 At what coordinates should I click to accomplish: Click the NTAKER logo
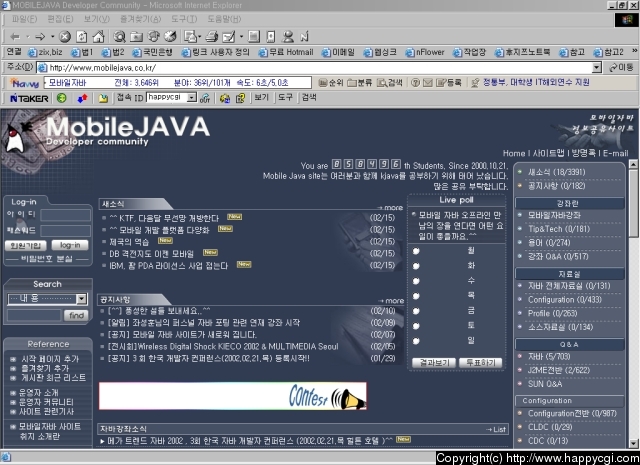29,98
